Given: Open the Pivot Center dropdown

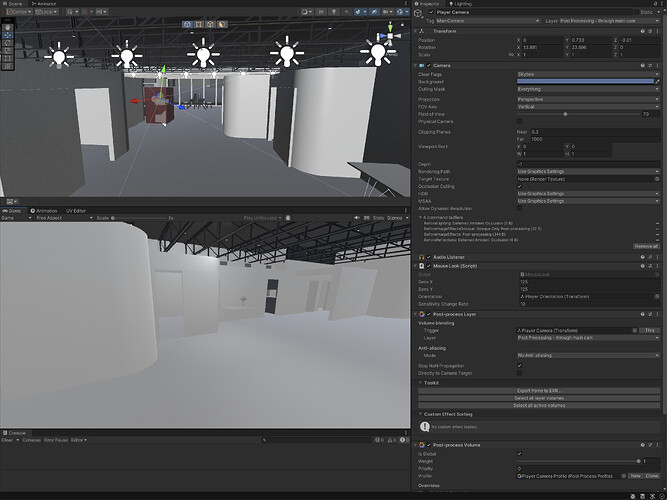Looking at the screenshot, I should click(19, 12).
